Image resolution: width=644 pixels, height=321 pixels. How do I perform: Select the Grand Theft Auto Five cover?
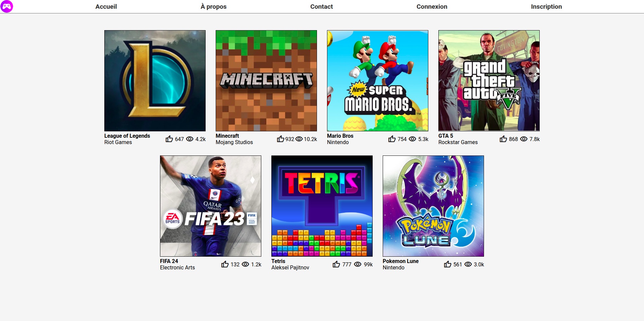pos(489,81)
